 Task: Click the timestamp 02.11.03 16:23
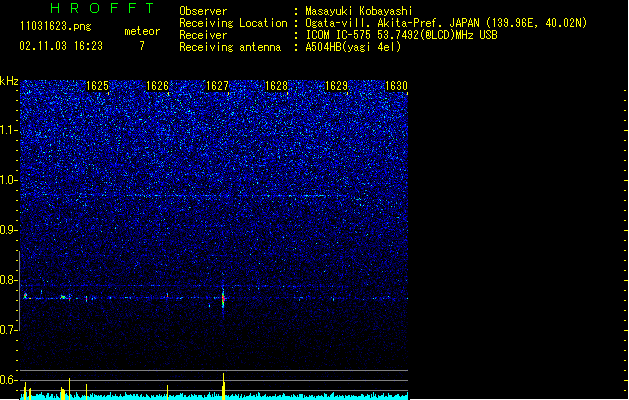coord(61,46)
